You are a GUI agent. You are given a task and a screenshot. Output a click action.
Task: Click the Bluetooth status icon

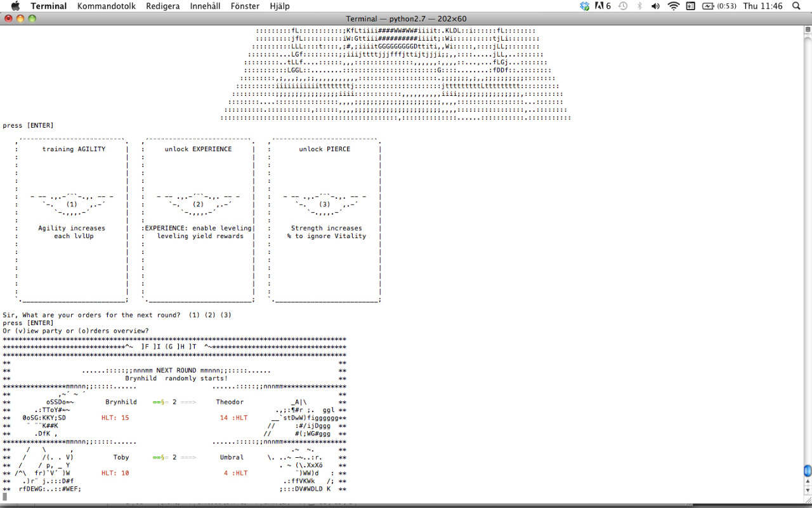(639, 6)
